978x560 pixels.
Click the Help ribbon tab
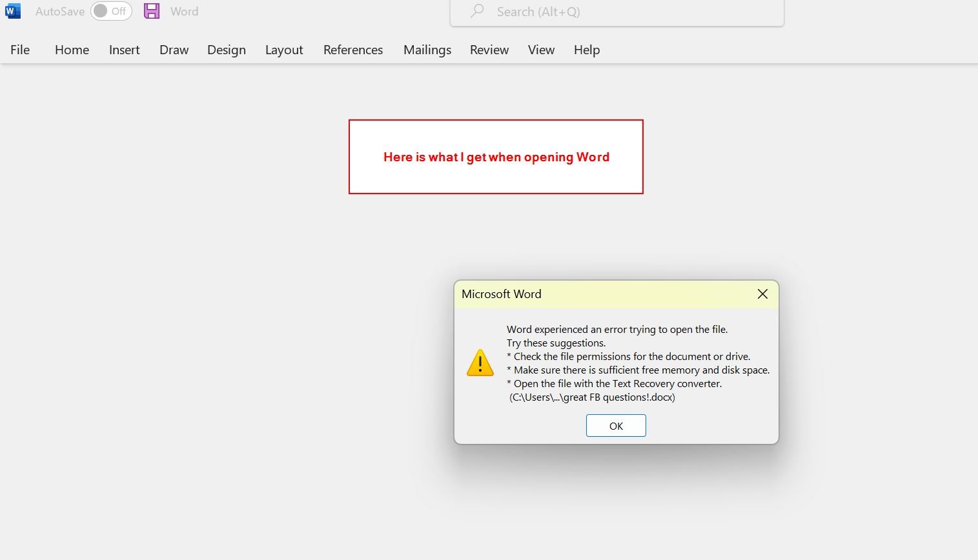tap(587, 50)
